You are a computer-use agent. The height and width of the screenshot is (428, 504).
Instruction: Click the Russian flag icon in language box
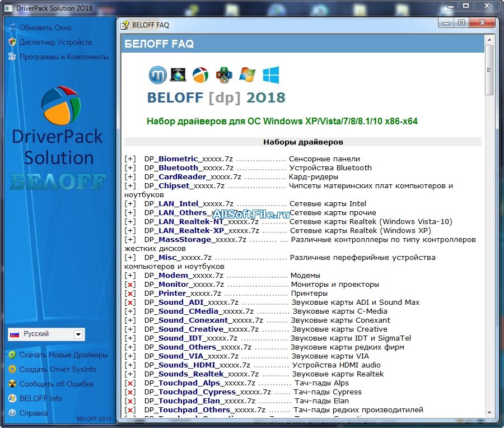click(x=15, y=334)
